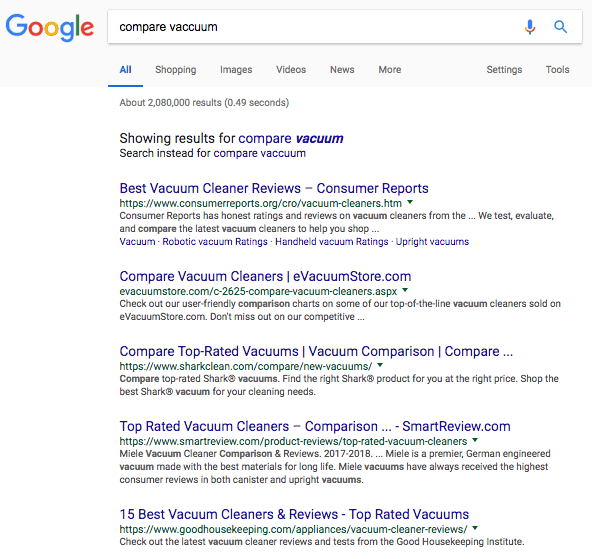Click the 'About 2,080,000 results' text
Viewport: 592px width, 559px height.
coord(204,103)
